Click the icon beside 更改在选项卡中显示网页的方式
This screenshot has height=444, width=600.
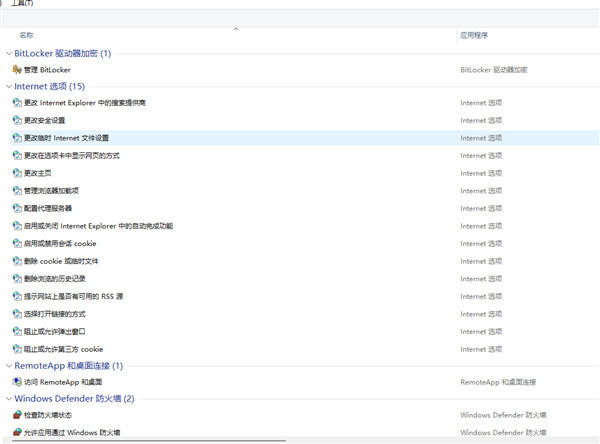(17, 155)
